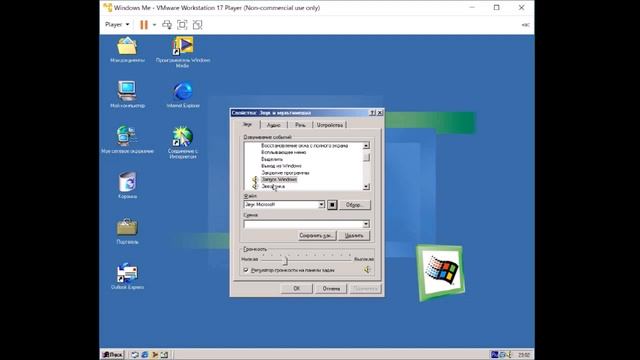Select the 'Всплывающее меню' event
This screenshot has height=360, width=640.
tap(283, 152)
